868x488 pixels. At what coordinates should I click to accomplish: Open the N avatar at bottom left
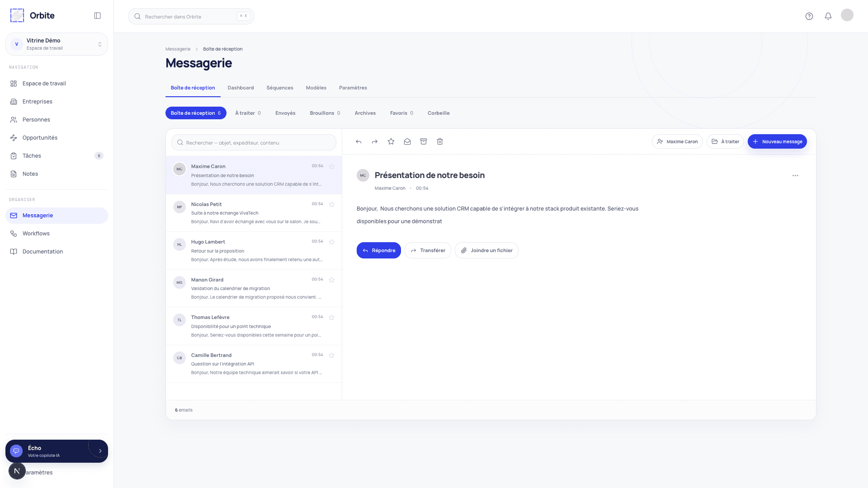click(x=17, y=471)
